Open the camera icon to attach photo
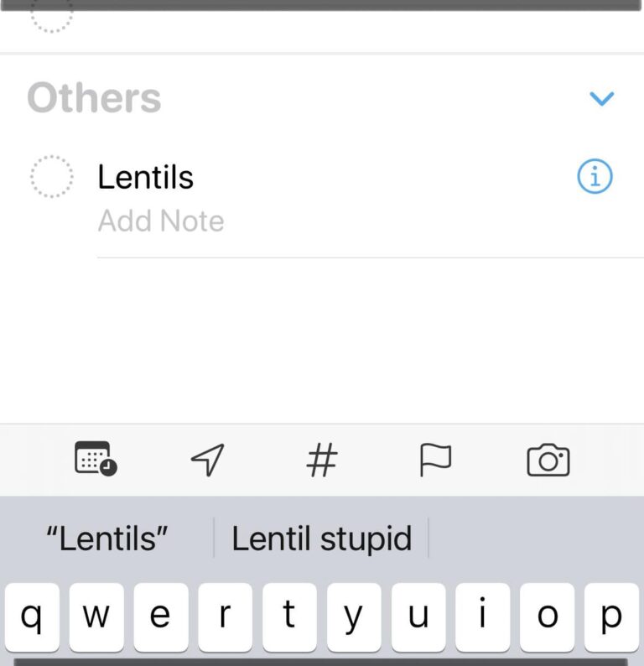Viewport: 644px width, 666px height. pyautogui.click(x=548, y=460)
